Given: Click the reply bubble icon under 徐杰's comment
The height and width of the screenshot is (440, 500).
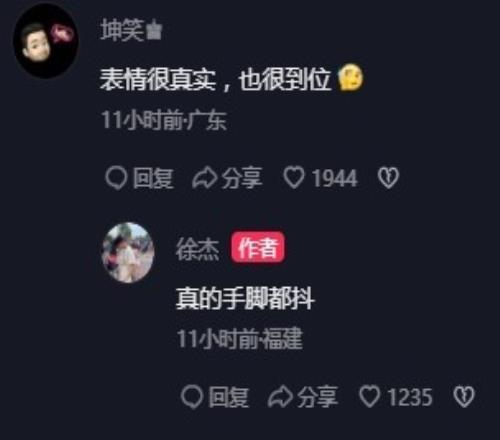Looking at the screenshot, I should (192, 397).
